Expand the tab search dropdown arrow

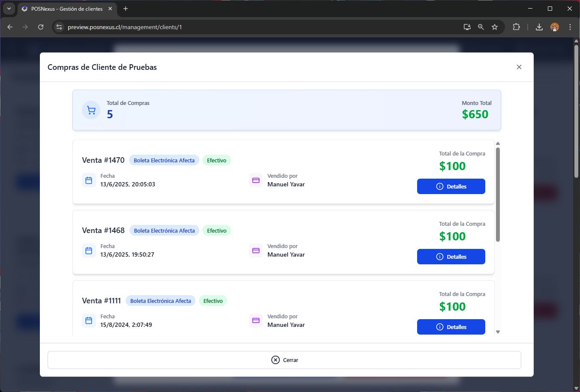coord(9,9)
